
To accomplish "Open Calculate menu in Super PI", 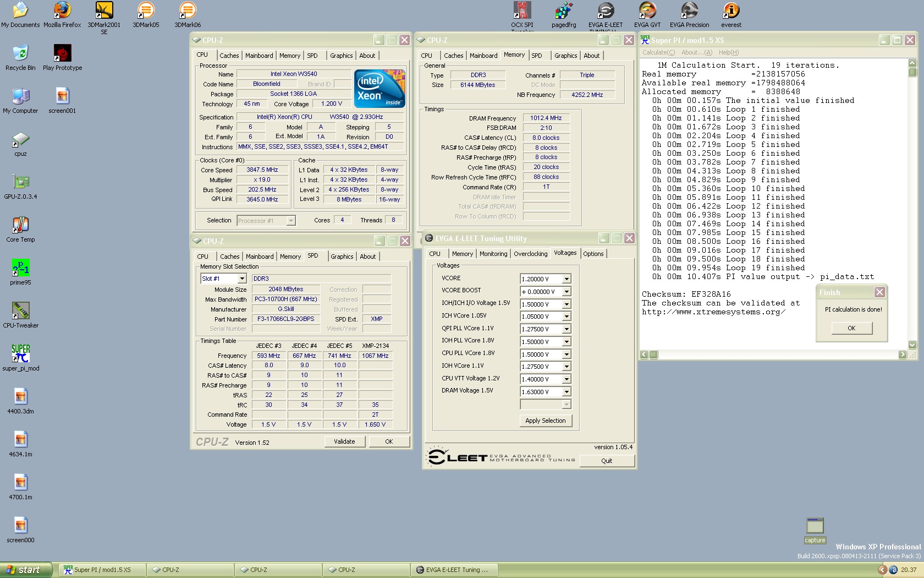I will (659, 52).
